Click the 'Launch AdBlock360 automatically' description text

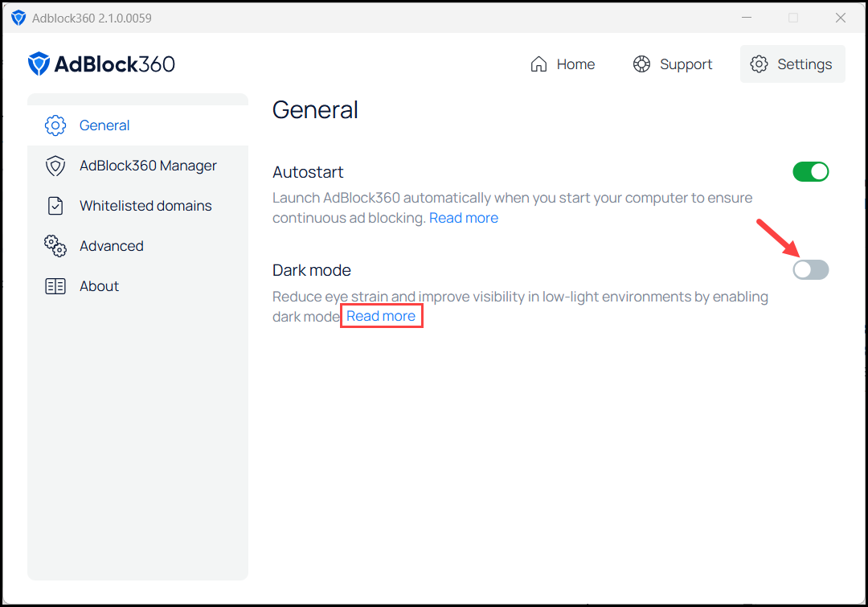coord(512,207)
